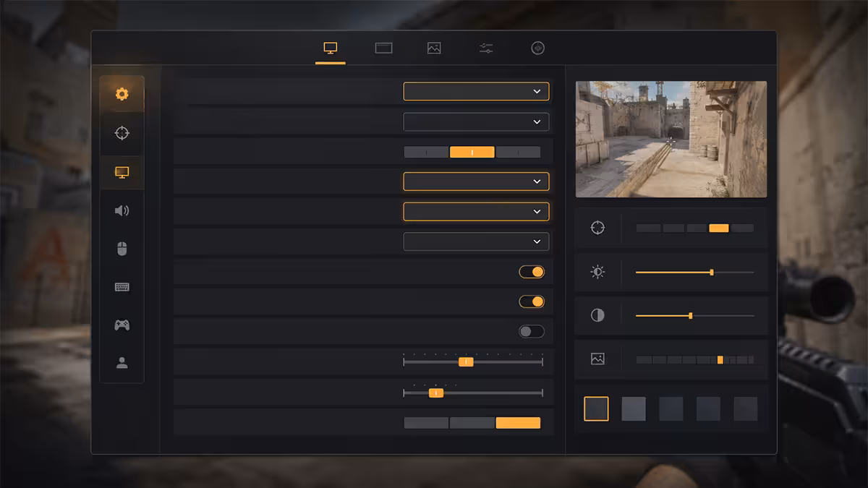
Task: Open the person profile icon in the sidebar
Action: coord(122,364)
